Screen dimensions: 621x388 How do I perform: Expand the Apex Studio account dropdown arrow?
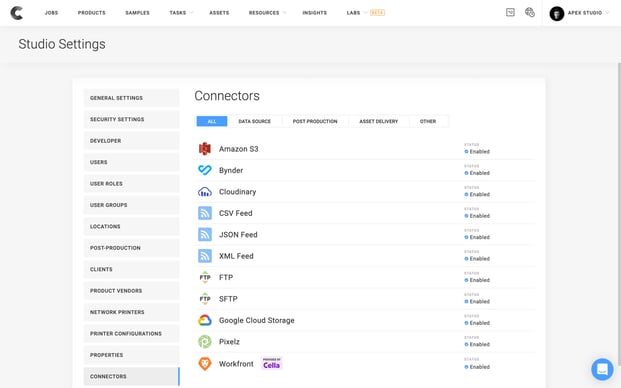pyautogui.click(x=608, y=13)
